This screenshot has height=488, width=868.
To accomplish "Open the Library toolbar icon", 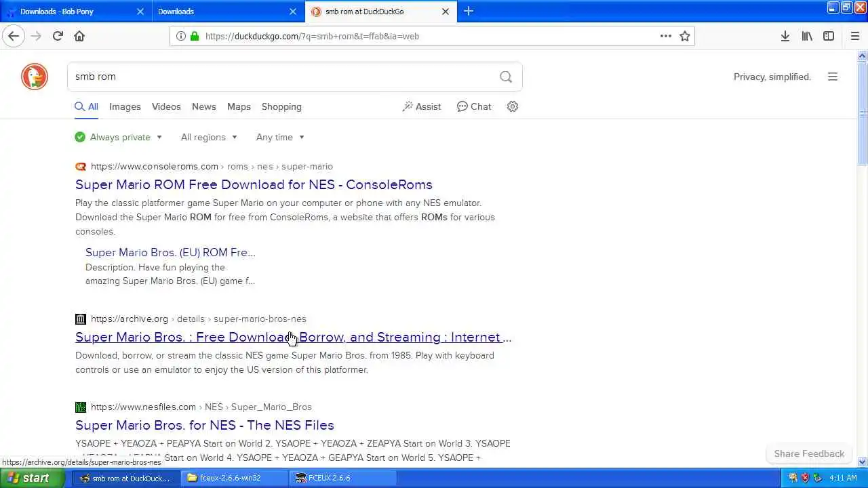I will click(807, 36).
